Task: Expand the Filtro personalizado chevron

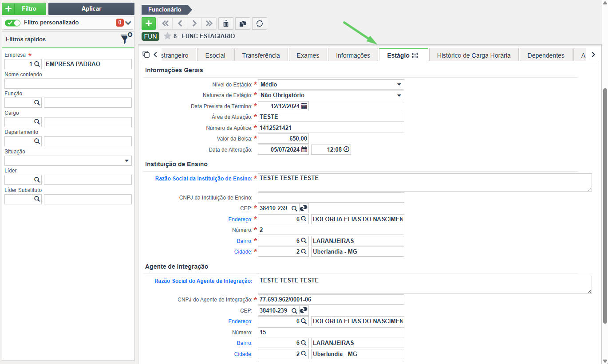Action: (128, 23)
